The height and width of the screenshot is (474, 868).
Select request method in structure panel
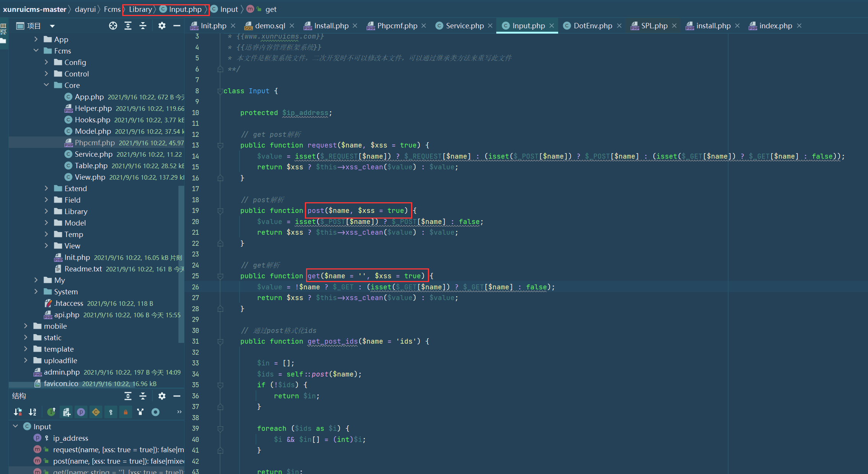[x=118, y=450]
